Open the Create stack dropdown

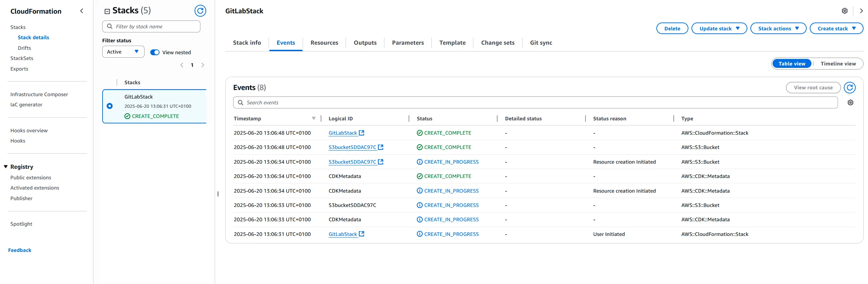click(836, 29)
